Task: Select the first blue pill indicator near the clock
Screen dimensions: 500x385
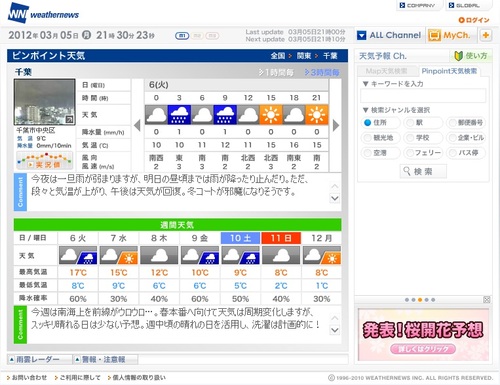Action: [182, 36]
